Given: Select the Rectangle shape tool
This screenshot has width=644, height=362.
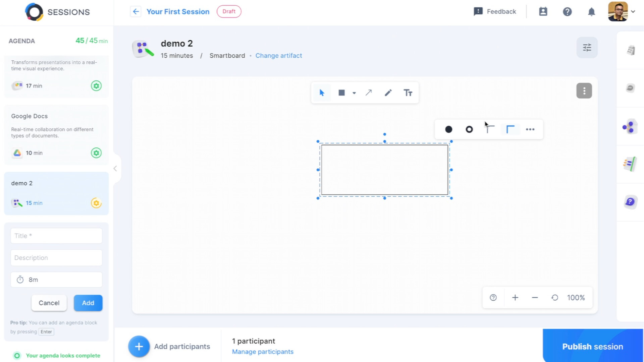Looking at the screenshot, I should pyautogui.click(x=341, y=93).
